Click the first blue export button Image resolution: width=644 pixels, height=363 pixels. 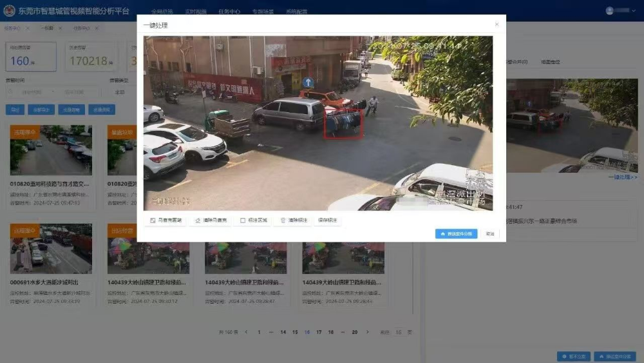15,110
